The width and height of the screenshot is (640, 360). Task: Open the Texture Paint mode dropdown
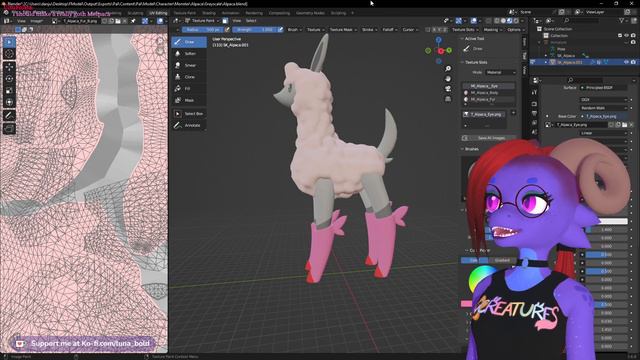203,20
